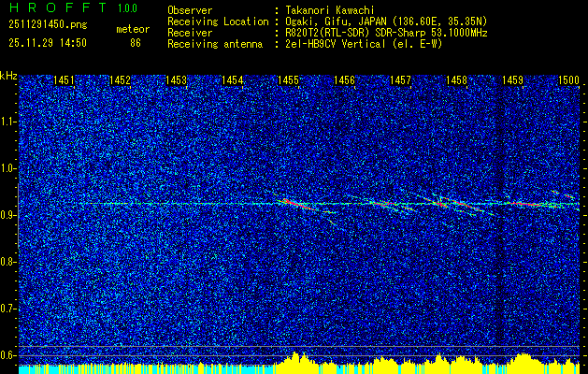Click the HROFFT title text

58,7
